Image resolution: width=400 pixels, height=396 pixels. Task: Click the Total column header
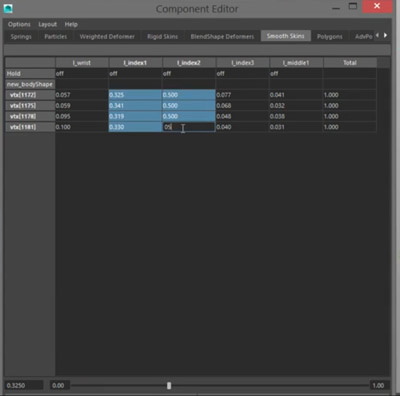coord(350,63)
